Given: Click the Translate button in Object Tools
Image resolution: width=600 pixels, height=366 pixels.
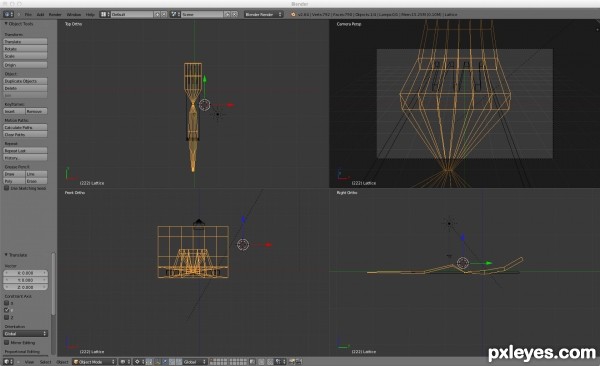Looking at the screenshot, I should point(25,41).
